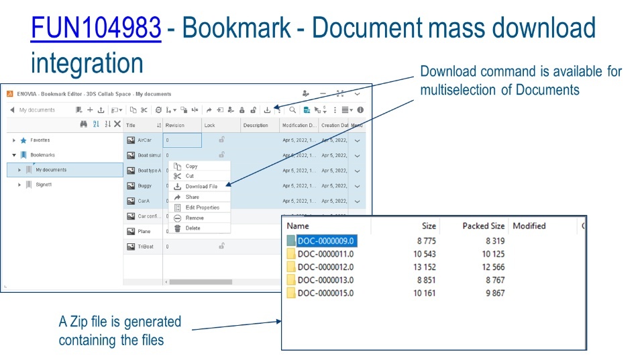Click the user profile icon in title bar
This screenshot has width=644, height=358.
(306, 94)
